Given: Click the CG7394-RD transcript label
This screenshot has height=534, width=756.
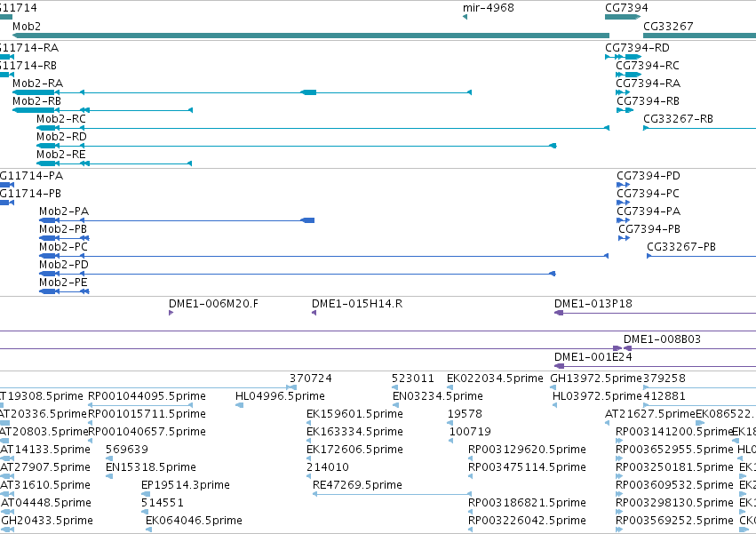Looking at the screenshot, I should click(x=637, y=48).
